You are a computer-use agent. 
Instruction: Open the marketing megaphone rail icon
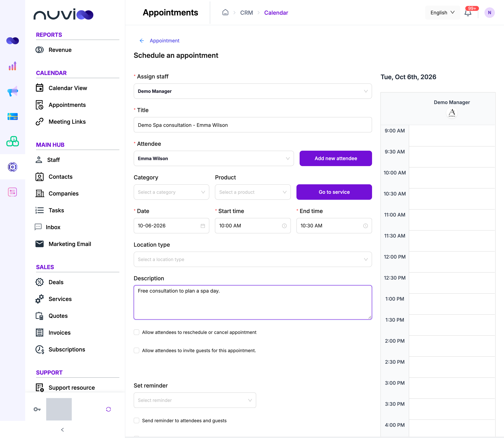pyautogui.click(x=12, y=91)
